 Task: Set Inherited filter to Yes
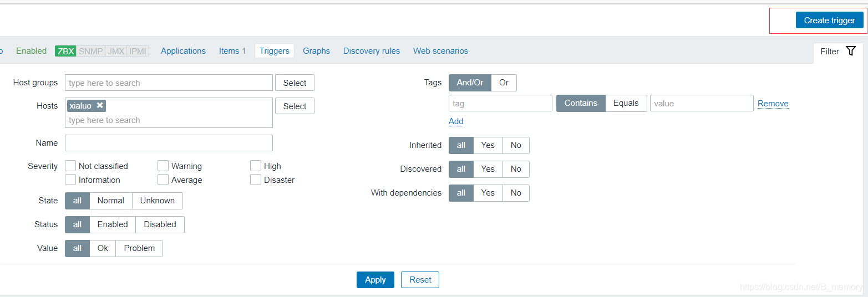point(488,145)
